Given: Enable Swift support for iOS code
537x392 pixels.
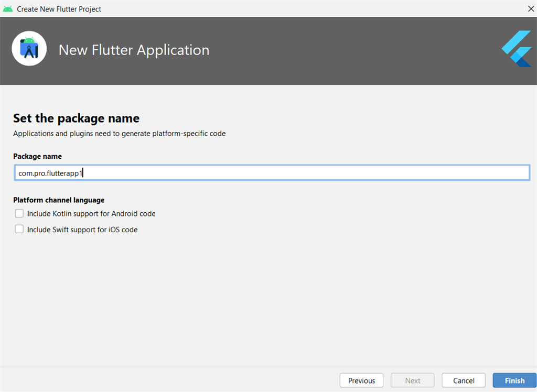Looking at the screenshot, I should tap(19, 229).
